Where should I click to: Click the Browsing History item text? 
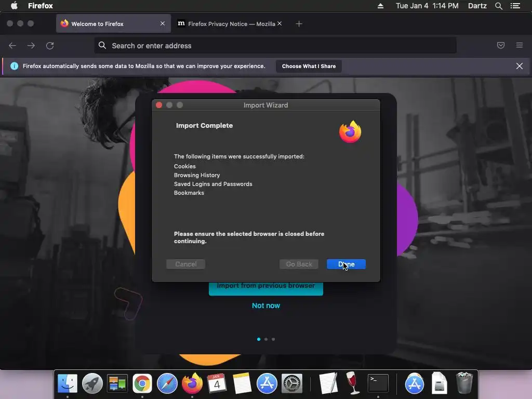[x=197, y=175]
